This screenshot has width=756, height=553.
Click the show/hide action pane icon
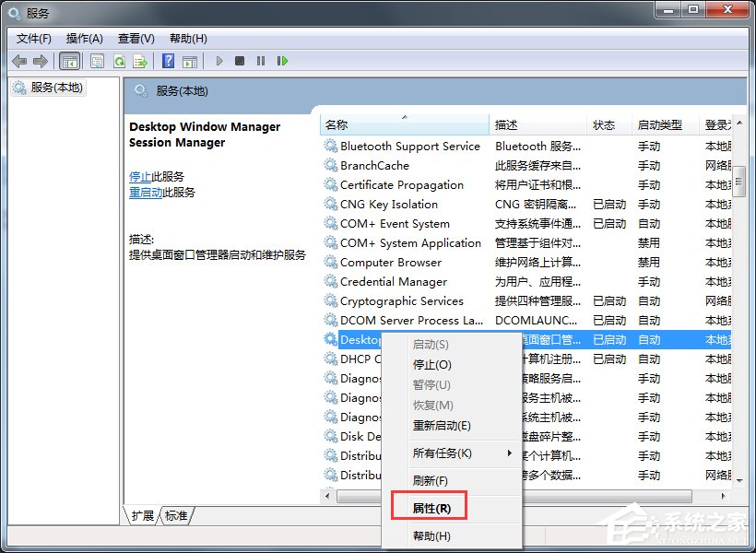coord(191,61)
